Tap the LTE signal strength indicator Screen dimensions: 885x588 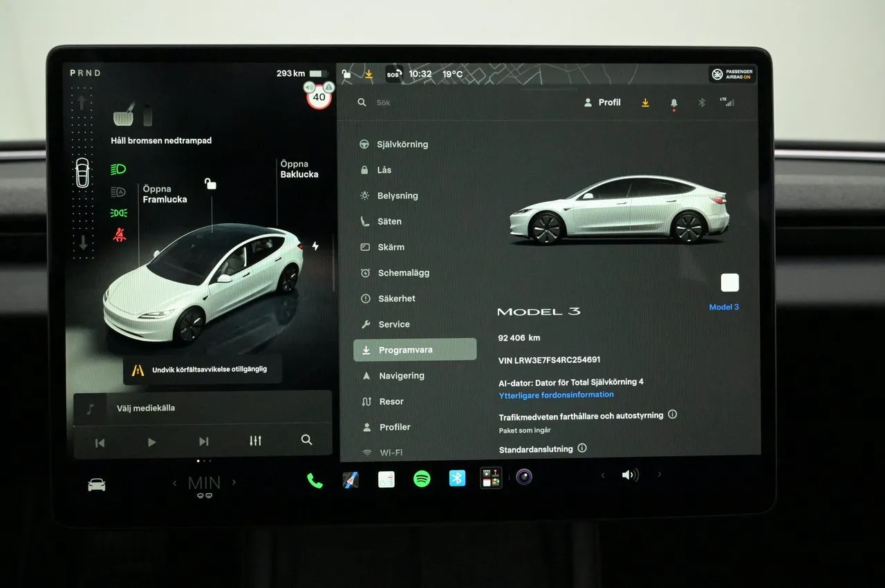pos(727,102)
